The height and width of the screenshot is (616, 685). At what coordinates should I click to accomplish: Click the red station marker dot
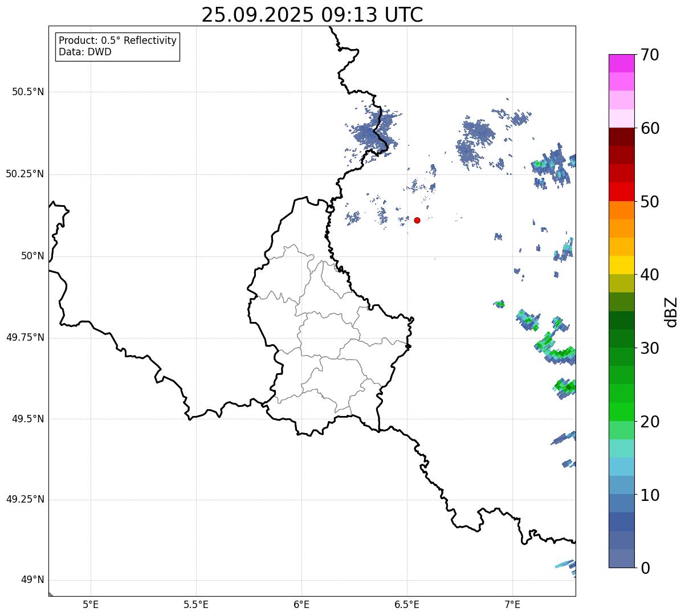pyautogui.click(x=417, y=220)
